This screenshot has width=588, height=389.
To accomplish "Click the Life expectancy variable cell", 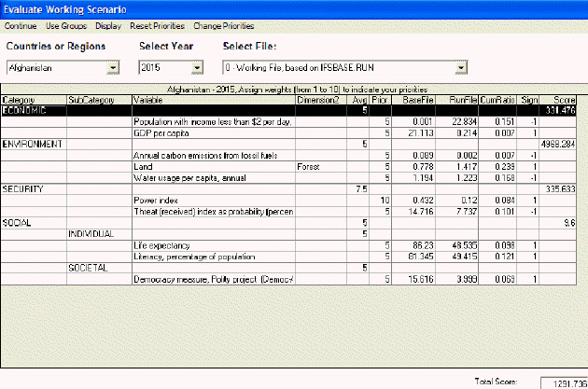I will 213,244.
